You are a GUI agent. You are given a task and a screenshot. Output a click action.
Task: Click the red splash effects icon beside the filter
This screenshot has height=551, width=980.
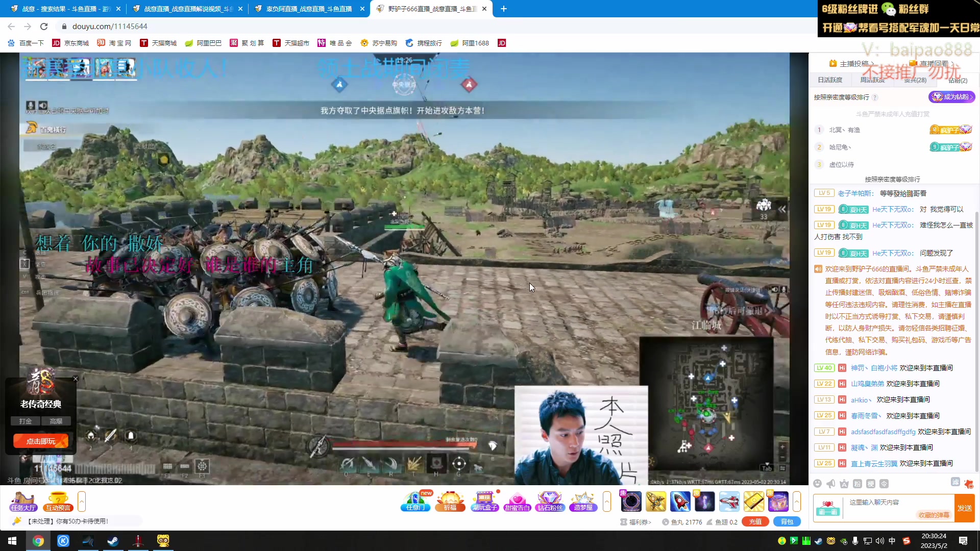tap(969, 484)
